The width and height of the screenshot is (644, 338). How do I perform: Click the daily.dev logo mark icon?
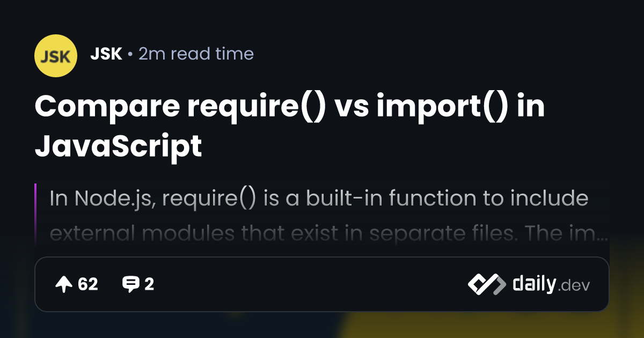point(486,284)
